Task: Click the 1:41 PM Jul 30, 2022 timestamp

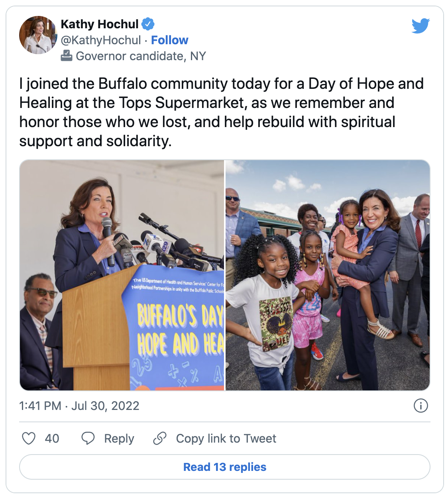Action: (x=79, y=406)
